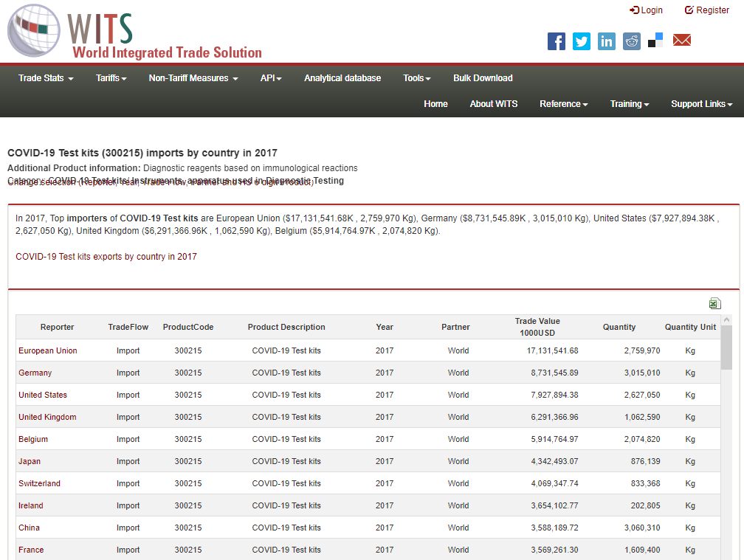Click the Register link

click(707, 10)
